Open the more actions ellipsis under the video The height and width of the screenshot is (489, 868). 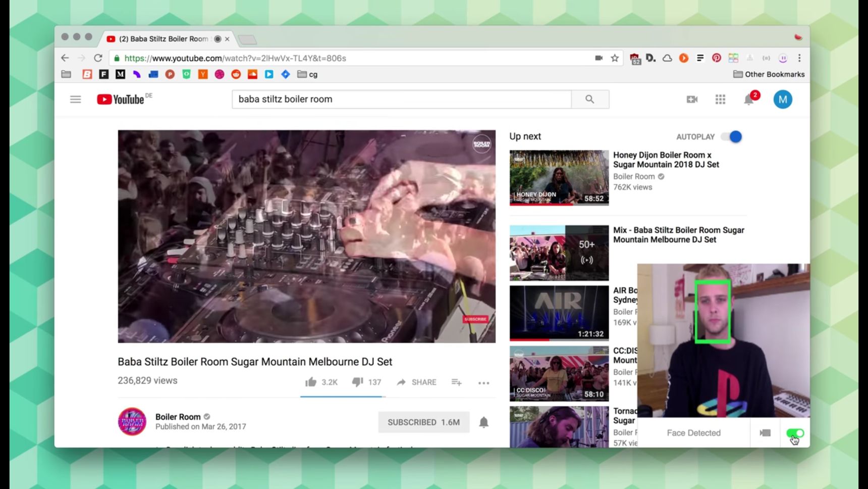point(483,383)
